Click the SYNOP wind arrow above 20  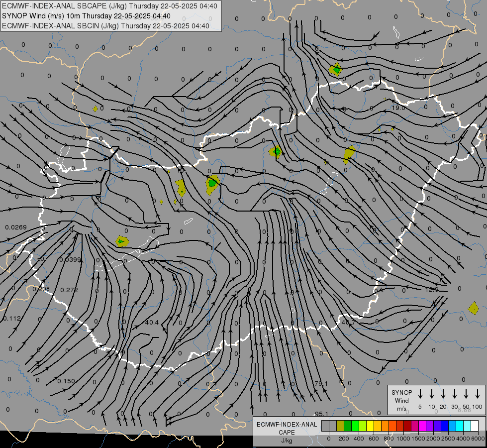coord(443,394)
